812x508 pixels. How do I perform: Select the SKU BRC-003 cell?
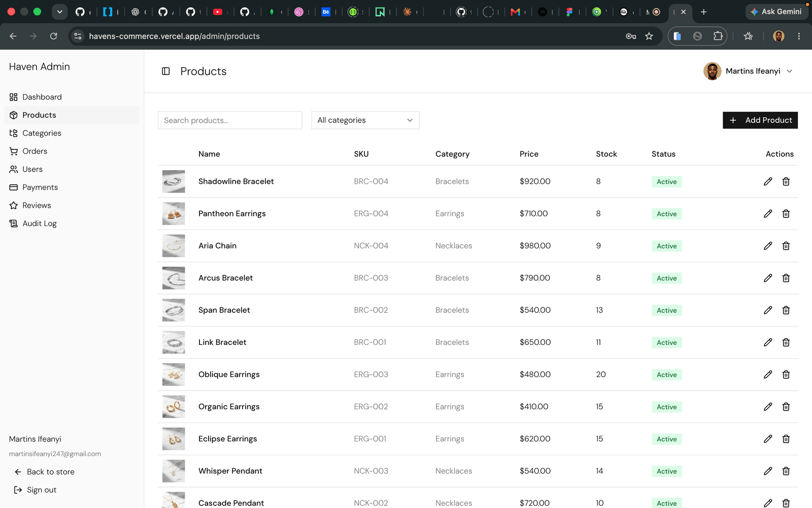tap(371, 278)
